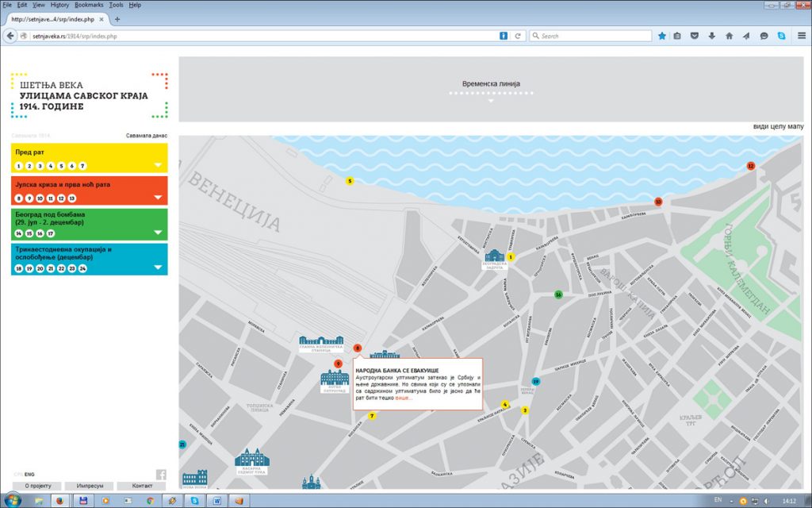Screen dimensions: 812x508
Task: Expand the green Београд под бомбама section
Action: (x=159, y=233)
